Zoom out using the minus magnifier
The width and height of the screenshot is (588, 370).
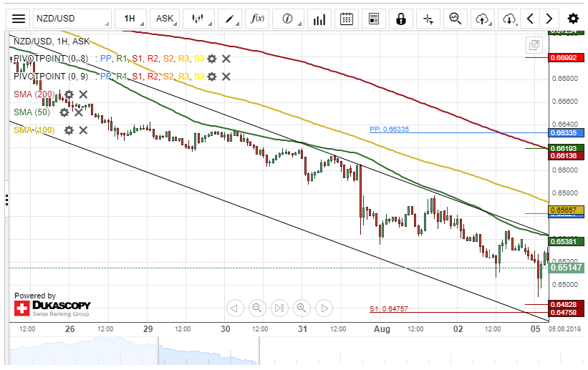pos(257,308)
